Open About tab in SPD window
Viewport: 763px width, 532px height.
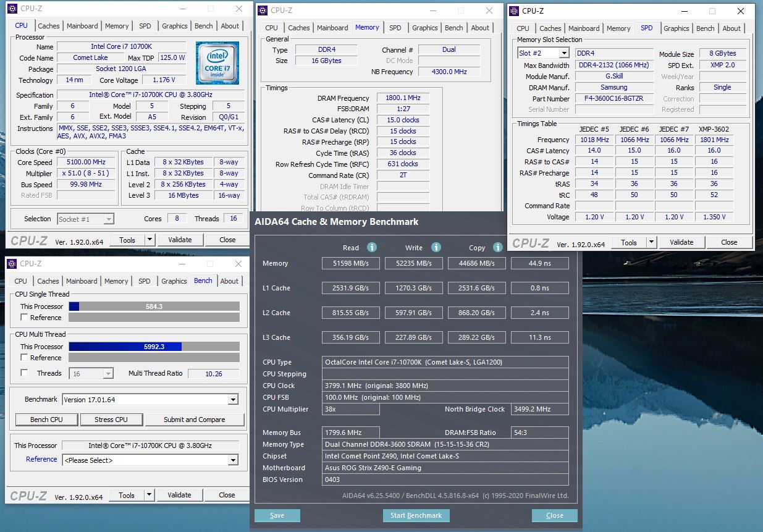[731, 28]
